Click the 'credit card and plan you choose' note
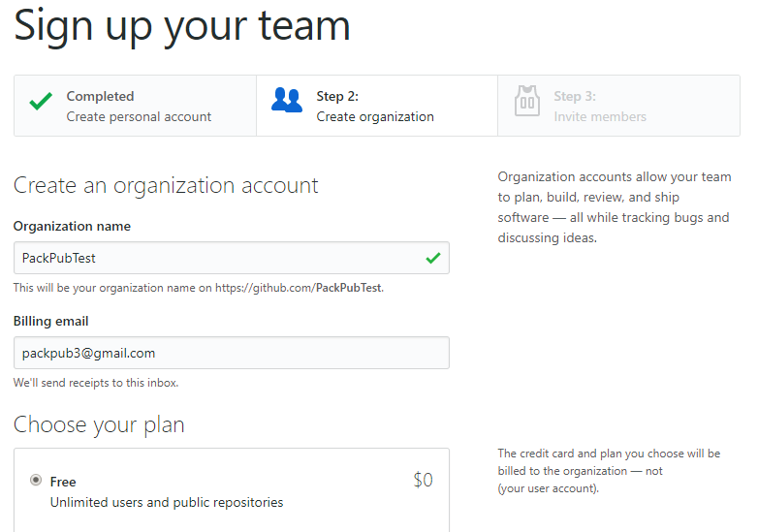The image size is (758, 532). (609, 471)
